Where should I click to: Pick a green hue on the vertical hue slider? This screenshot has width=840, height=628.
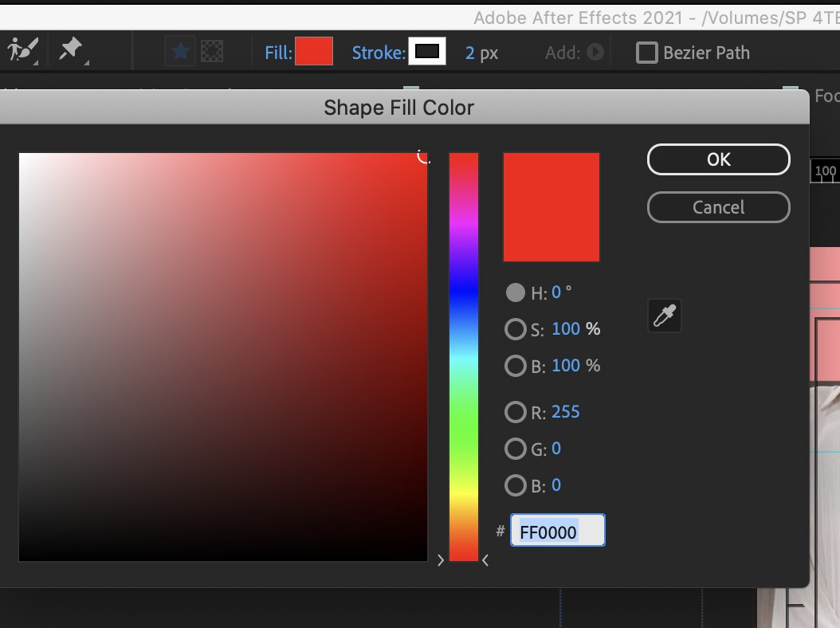[465, 422]
